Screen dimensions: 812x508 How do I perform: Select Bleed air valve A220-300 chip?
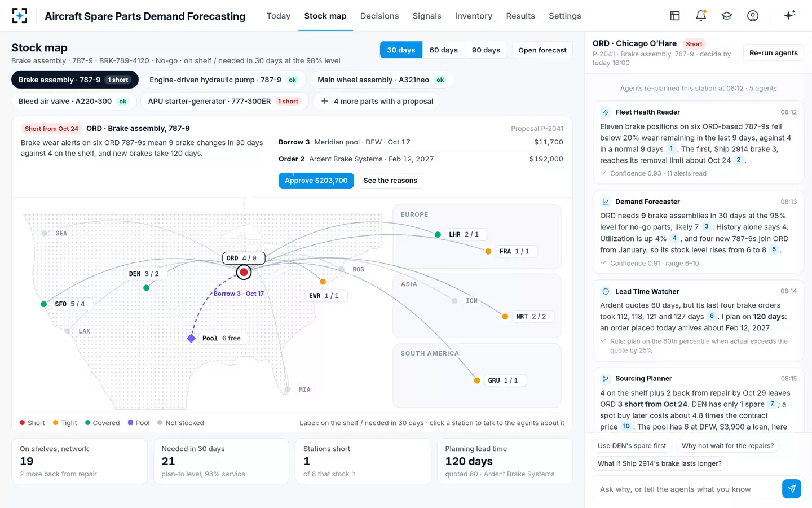pos(73,101)
